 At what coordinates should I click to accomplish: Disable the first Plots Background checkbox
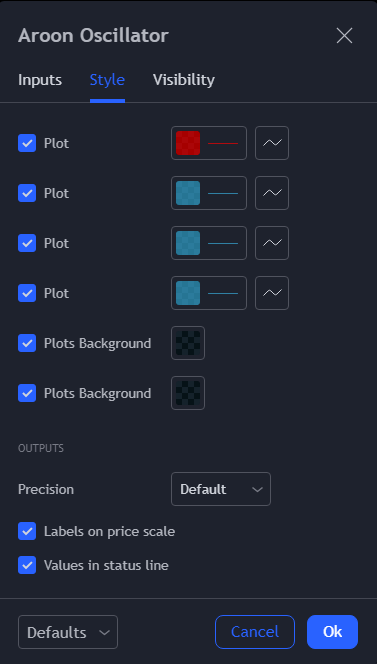(27, 343)
